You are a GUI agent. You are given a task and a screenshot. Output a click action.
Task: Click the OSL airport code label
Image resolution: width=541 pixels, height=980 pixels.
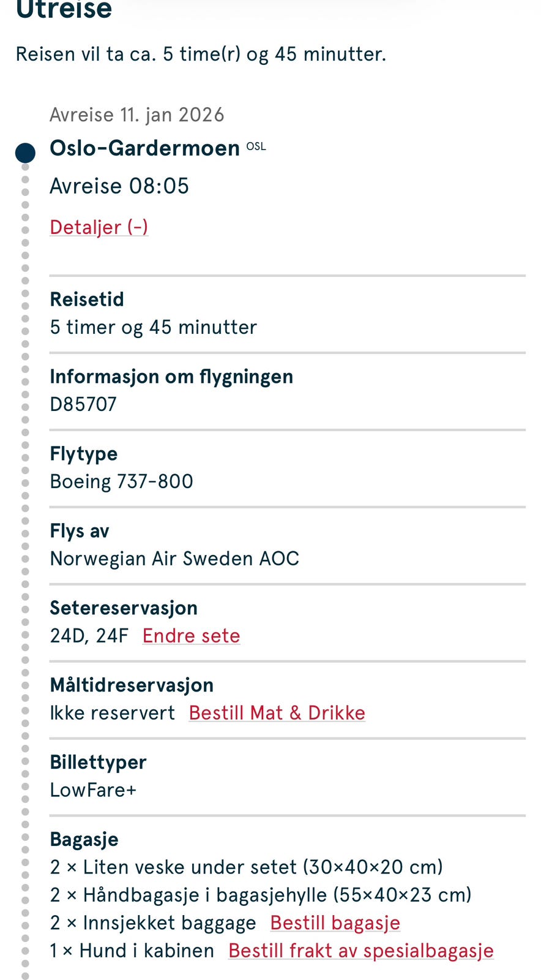point(256,146)
